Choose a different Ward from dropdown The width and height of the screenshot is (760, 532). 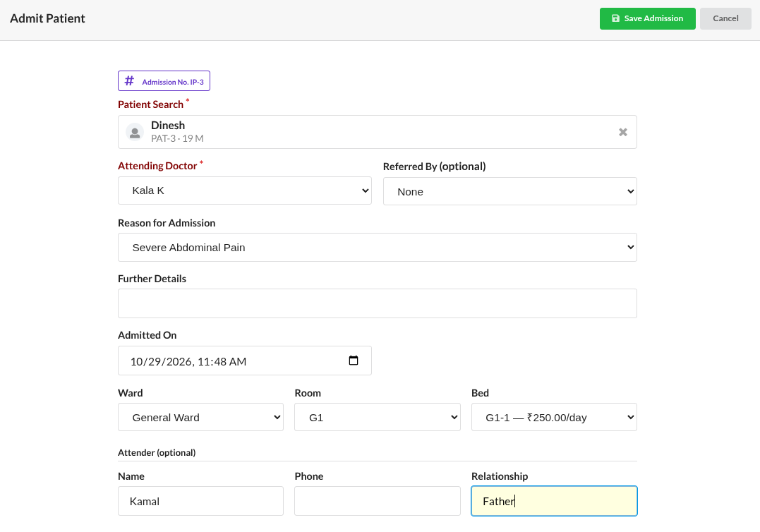pyautogui.click(x=200, y=417)
